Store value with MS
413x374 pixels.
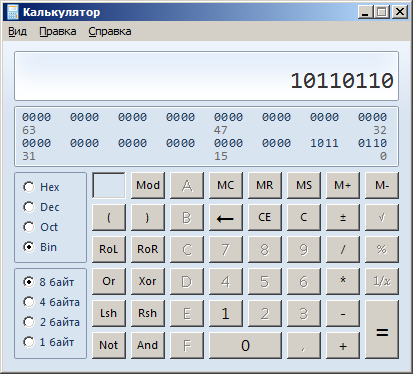click(304, 186)
